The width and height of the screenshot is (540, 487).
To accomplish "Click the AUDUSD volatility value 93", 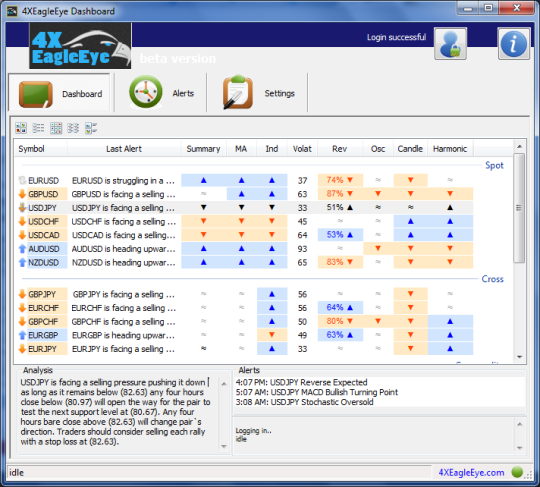I will coord(302,249).
